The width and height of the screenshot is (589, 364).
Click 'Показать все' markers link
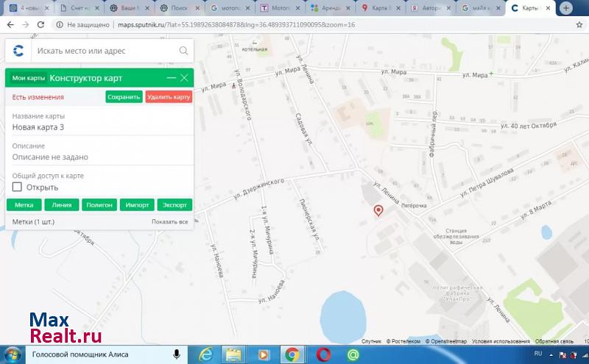pyautogui.click(x=169, y=221)
